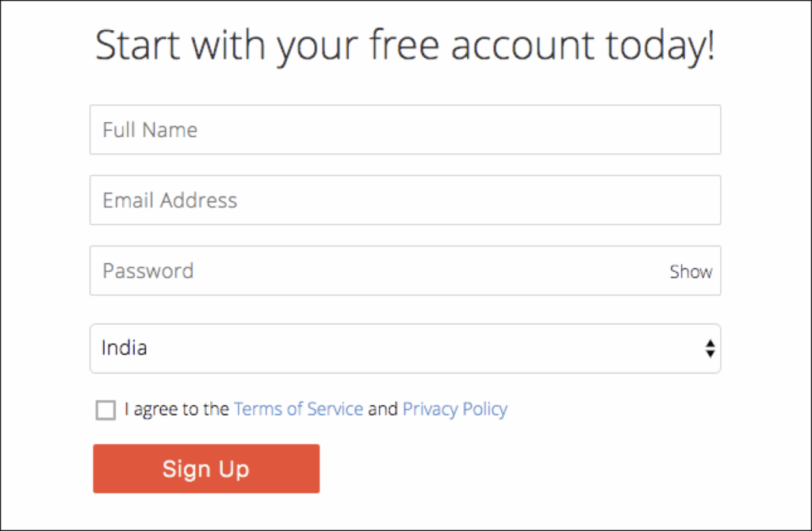Click the word "Policy" in the privacy link
This screenshot has width=812, height=531.
483,409
